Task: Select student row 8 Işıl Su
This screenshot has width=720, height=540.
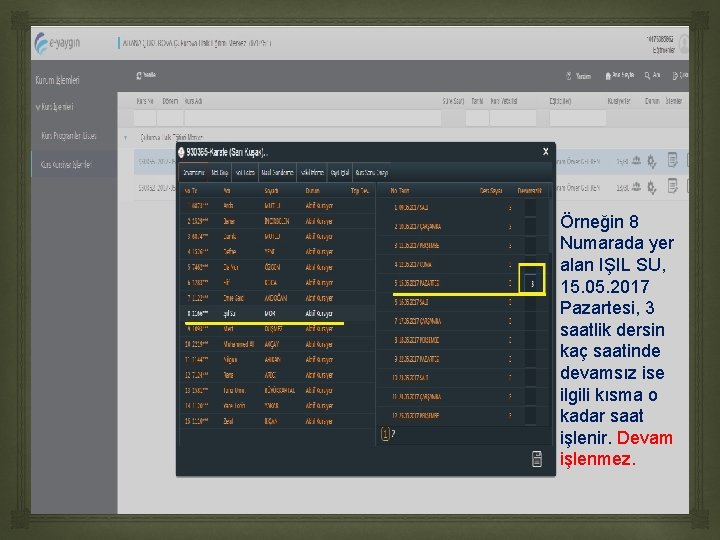Action: coord(278,313)
